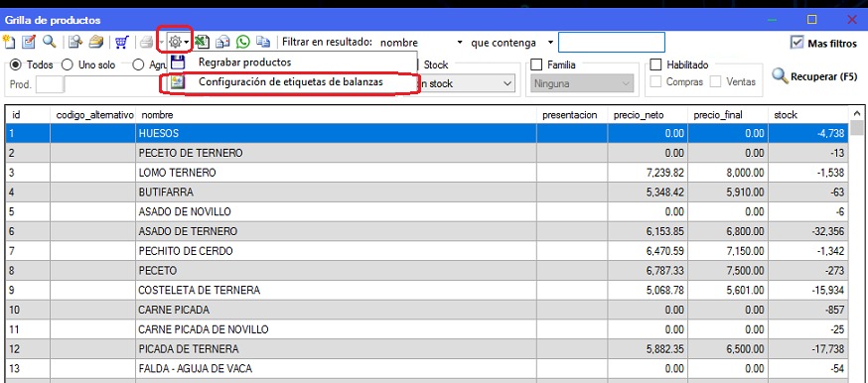Sort by the id column header
Image resolution: width=868 pixels, height=383 pixels.
[x=28, y=115]
